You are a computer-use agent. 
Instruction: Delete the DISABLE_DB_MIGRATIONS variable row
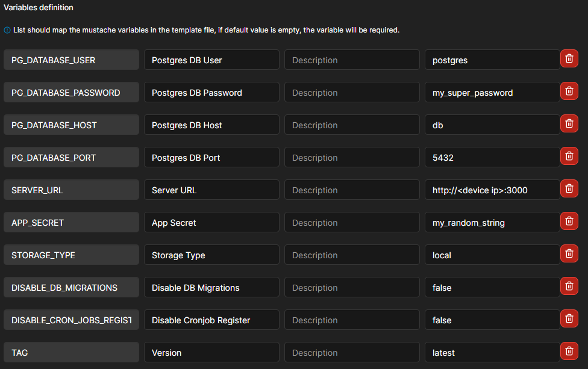pyautogui.click(x=569, y=287)
